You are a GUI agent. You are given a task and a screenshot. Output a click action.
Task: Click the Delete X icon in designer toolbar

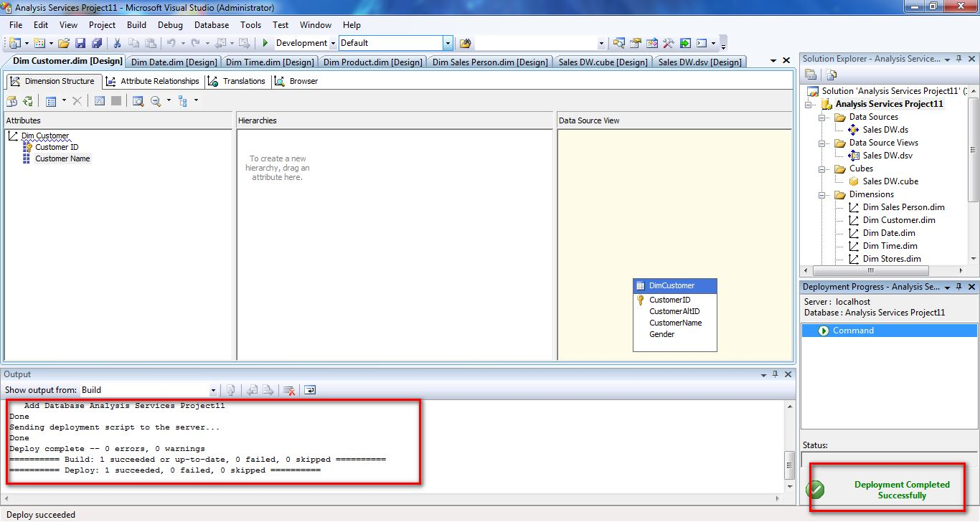[77, 101]
